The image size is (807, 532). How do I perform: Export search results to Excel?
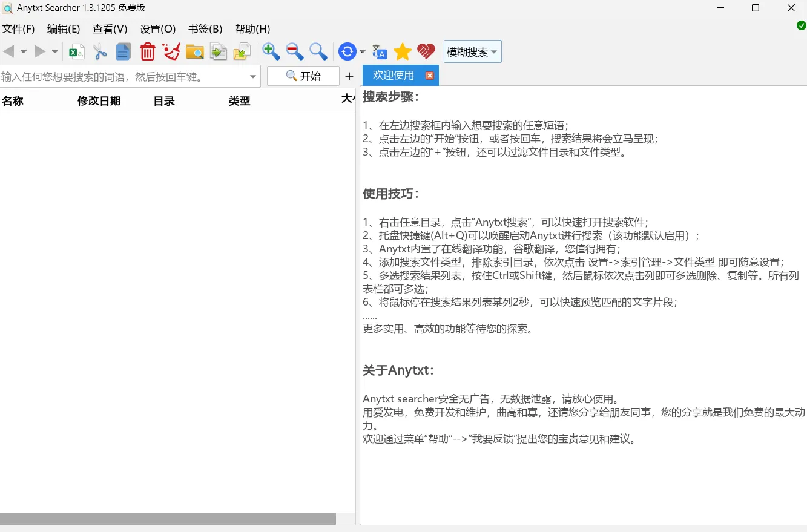click(x=76, y=51)
